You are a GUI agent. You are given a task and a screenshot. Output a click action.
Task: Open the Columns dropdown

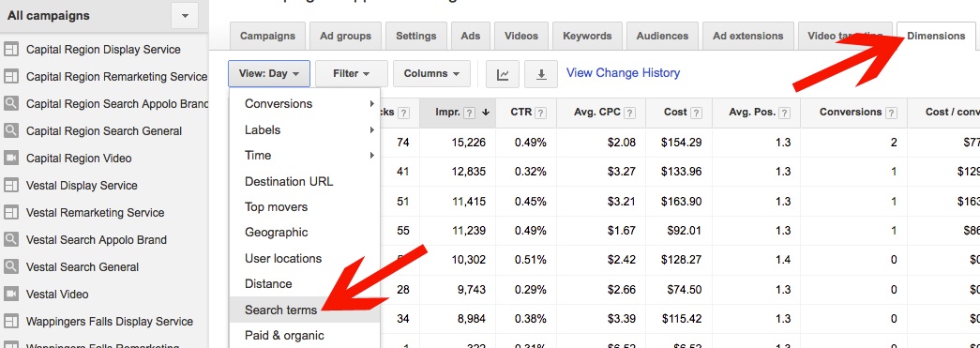click(x=431, y=74)
